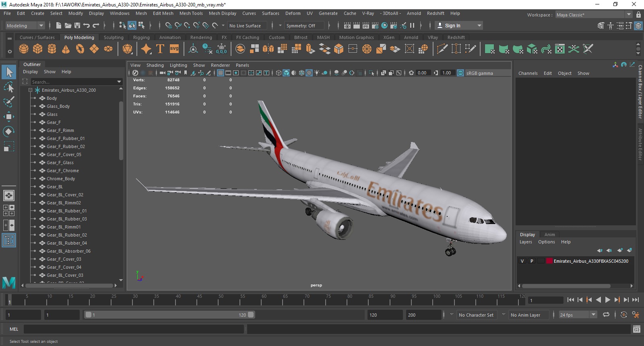Activate the Paint Selection tool

point(9,102)
